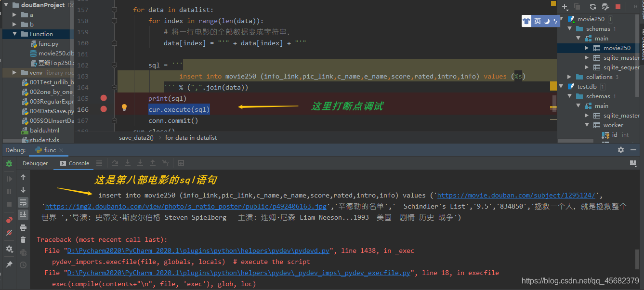Open img2.doubanio.com poster link
This screenshot has width=644, height=290.
[x=186, y=207]
